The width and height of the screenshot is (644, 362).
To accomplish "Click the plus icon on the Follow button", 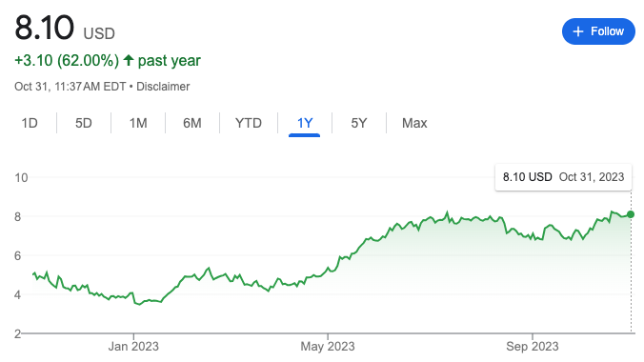I will [578, 31].
